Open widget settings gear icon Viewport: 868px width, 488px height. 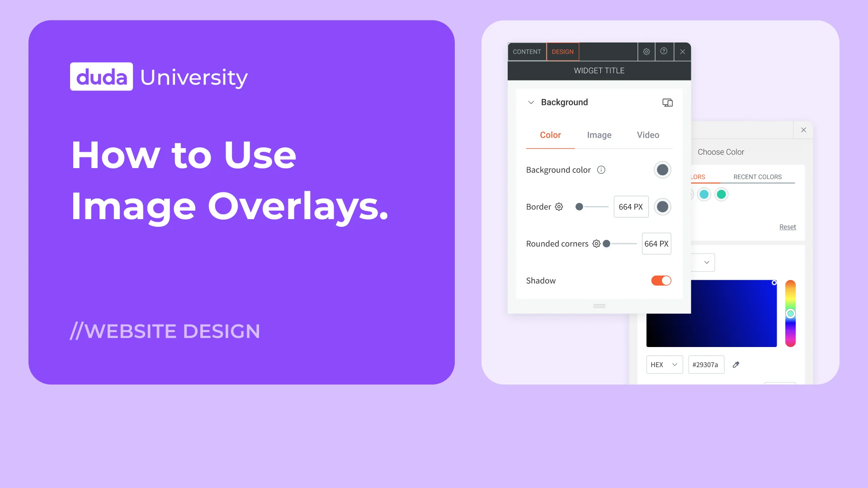646,52
